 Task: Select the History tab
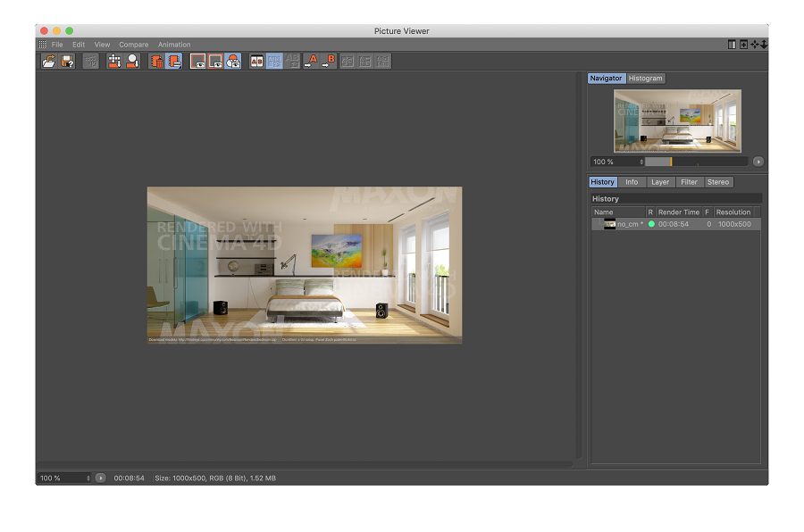(x=602, y=182)
